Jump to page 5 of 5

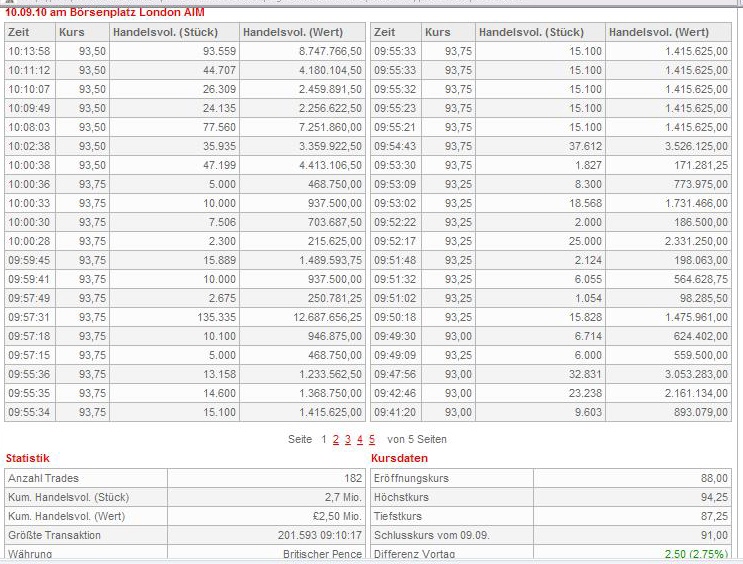[372, 439]
